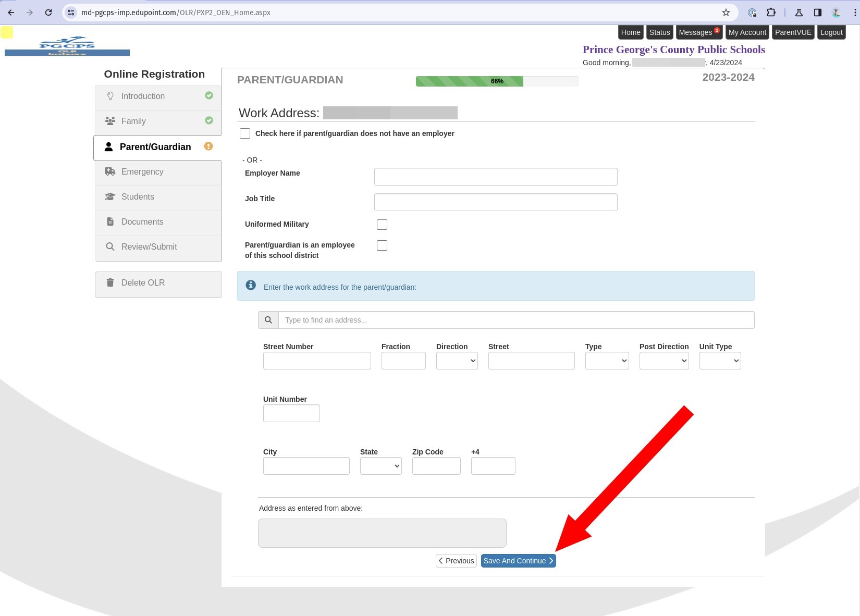This screenshot has height=616, width=860.
Task: Enable the Uniformed Military checkbox
Action: point(382,224)
